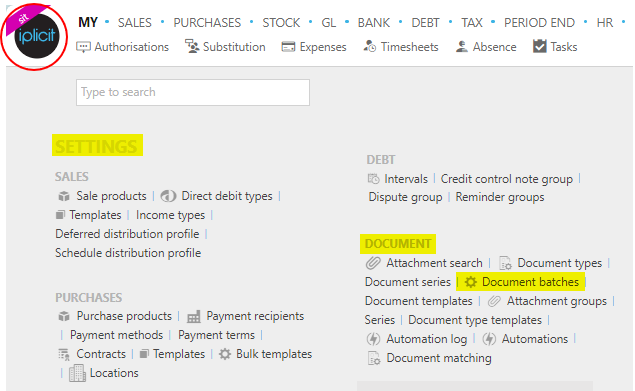635x391 pixels.
Task: Click the iplicit logo icon
Action: point(36,36)
